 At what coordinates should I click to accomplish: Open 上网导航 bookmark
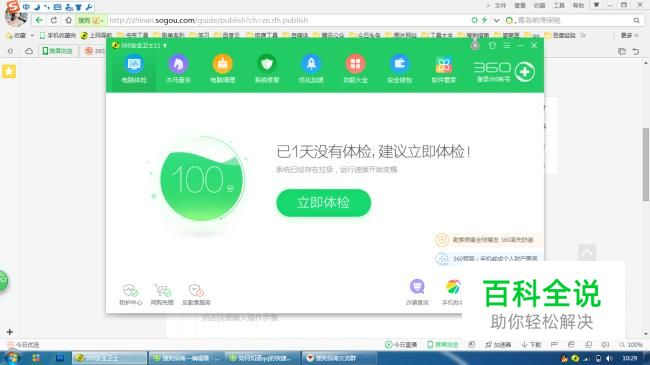click(x=97, y=35)
